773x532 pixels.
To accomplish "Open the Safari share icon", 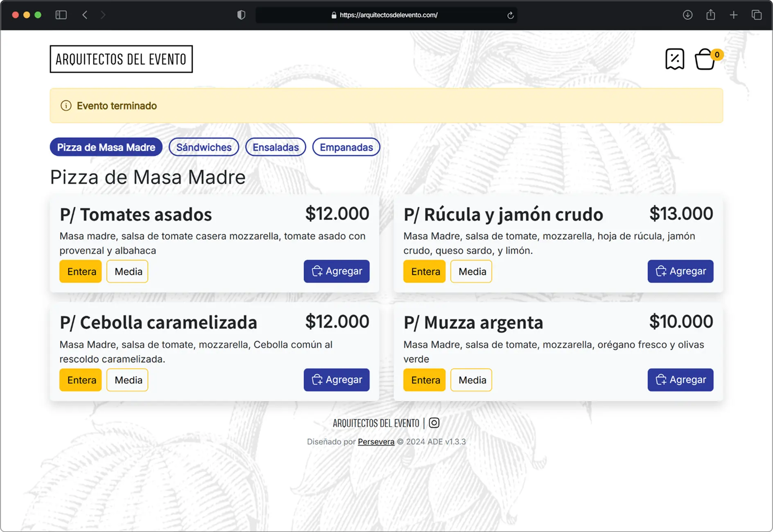I will (x=710, y=15).
